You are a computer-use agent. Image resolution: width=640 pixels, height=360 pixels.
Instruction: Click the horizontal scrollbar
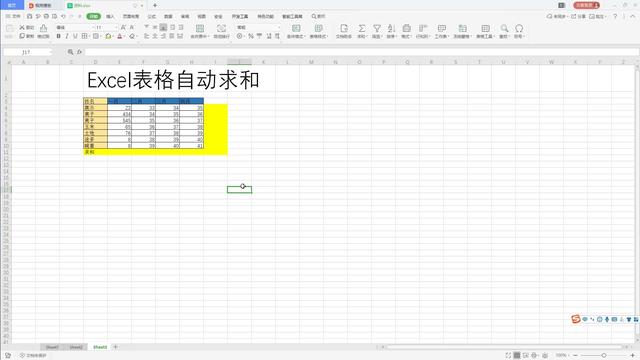[x=505, y=347]
